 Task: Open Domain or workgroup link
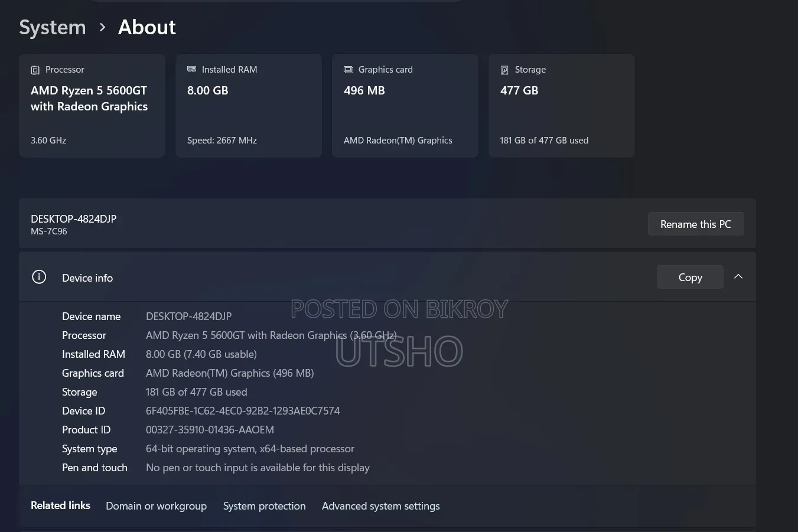(156, 506)
